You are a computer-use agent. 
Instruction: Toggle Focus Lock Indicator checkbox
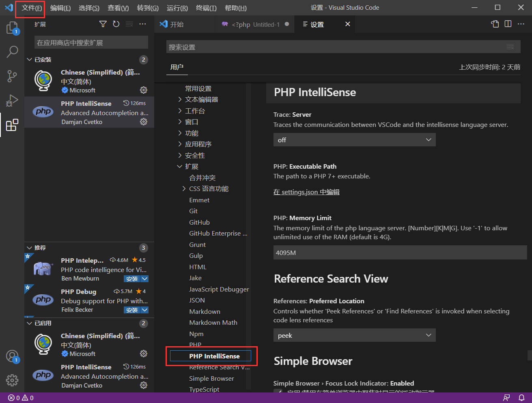point(278,392)
